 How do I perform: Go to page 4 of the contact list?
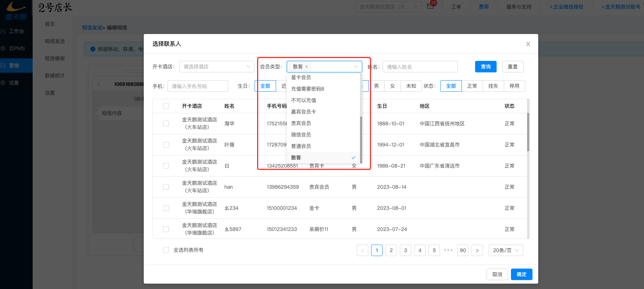pos(420,250)
